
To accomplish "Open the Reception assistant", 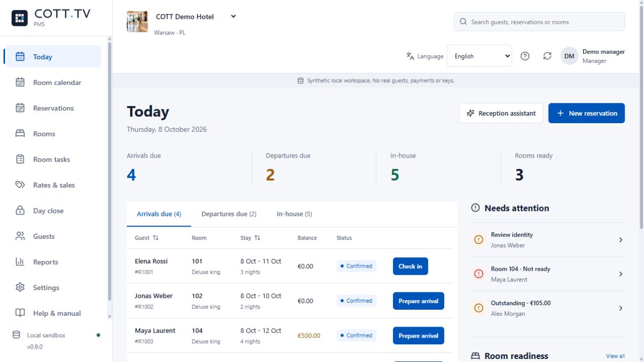I will (501, 113).
